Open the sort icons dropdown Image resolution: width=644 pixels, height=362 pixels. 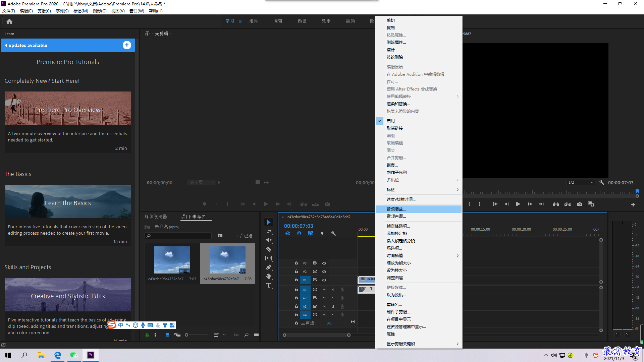click(x=220, y=335)
